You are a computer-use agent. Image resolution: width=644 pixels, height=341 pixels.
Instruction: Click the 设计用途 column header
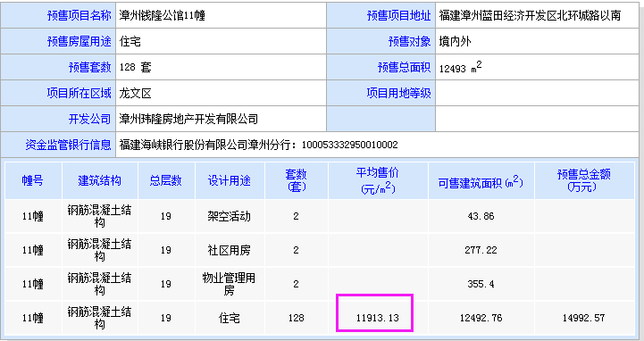point(230,180)
